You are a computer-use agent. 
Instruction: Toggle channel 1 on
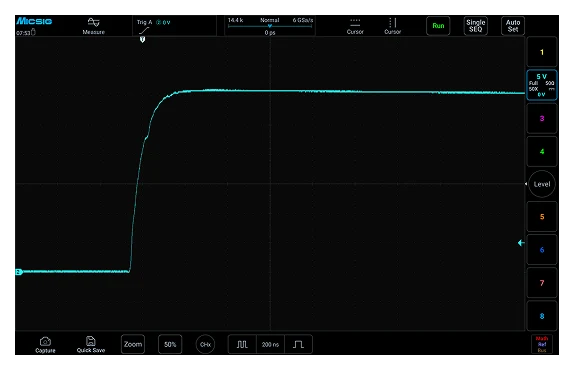point(542,52)
